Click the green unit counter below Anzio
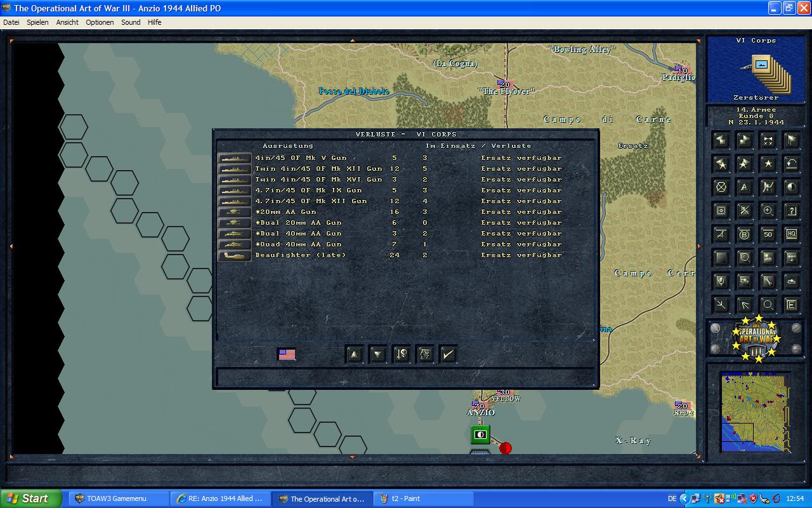This screenshot has height=508, width=812. click(x=480, y=435)
